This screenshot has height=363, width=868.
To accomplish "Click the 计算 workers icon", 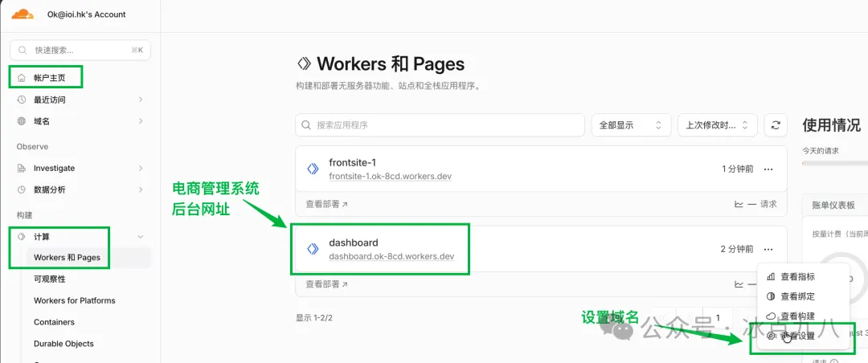I will [22, 237].
